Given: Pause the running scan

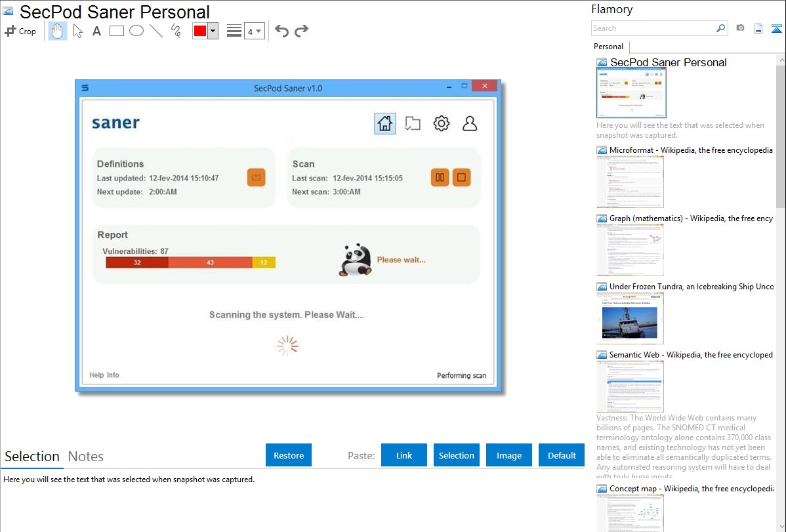Looking at the screenshot, I should coord(440,178).
